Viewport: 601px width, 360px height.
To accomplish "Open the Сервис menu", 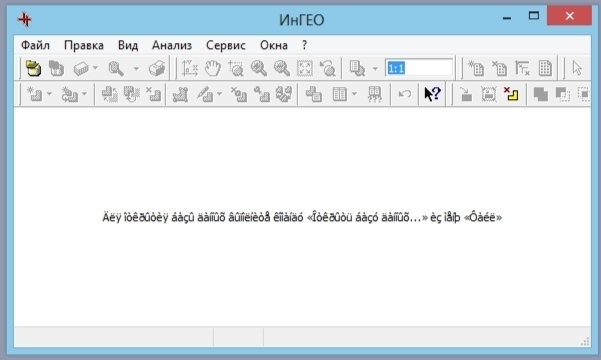I will click(x=226, y=45).
